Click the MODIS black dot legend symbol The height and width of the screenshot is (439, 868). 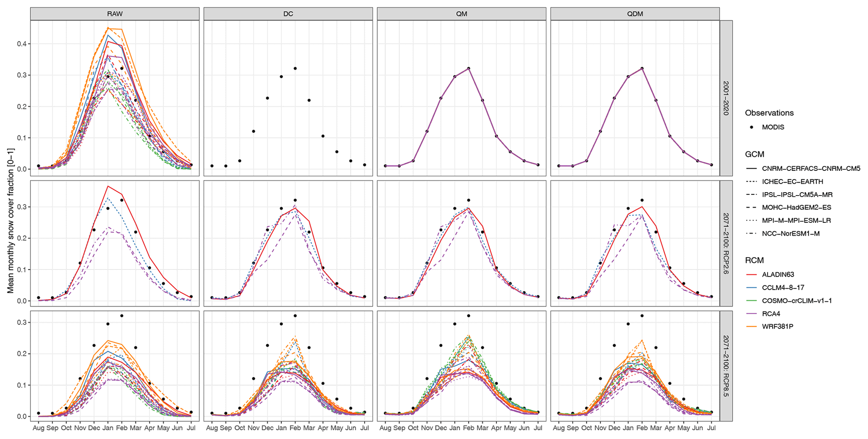(x=752, y=127)
